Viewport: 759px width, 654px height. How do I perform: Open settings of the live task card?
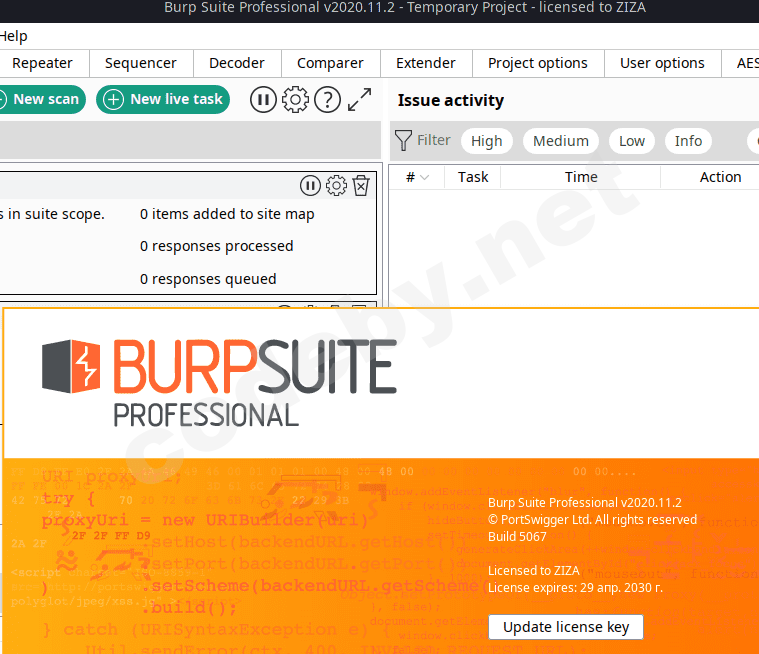(336, 185)
